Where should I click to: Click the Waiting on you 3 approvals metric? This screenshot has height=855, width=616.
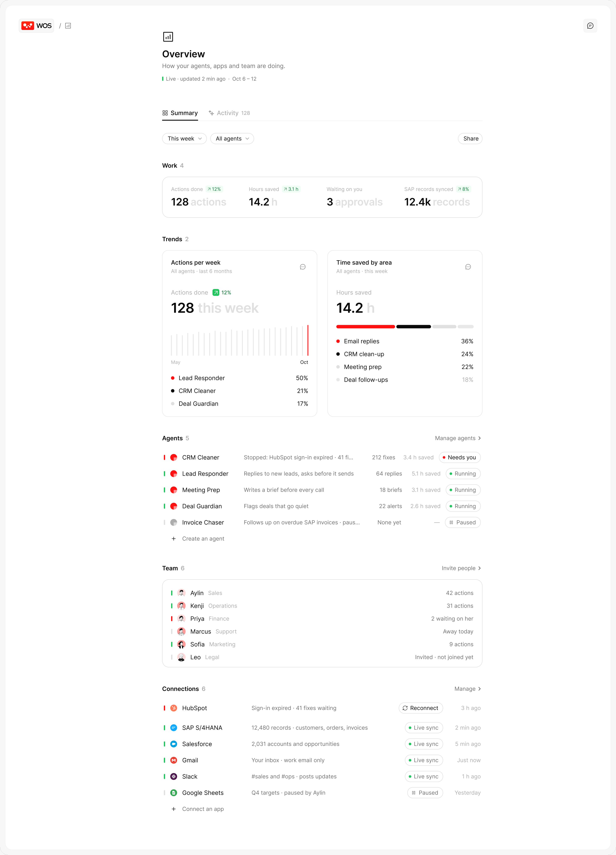point(355,197)
